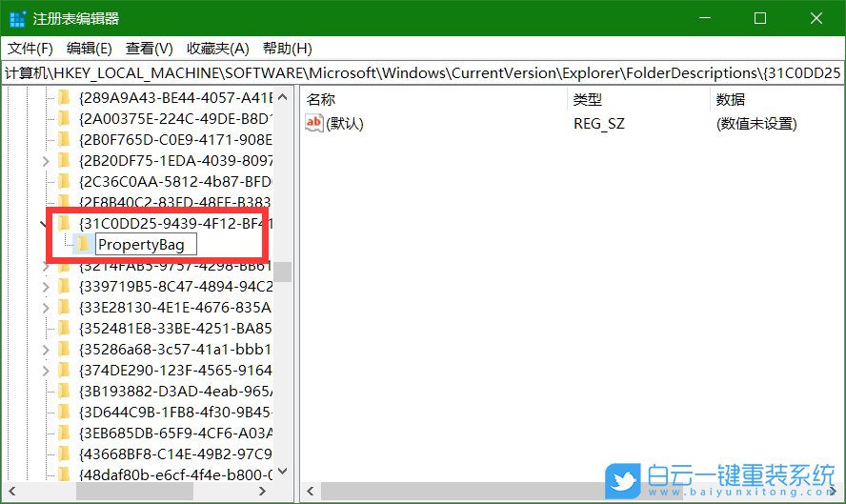This screenshot has width=846, height=504.
Task: Click the PropertyBag subkey folder icon
Action: click(83, 244)
